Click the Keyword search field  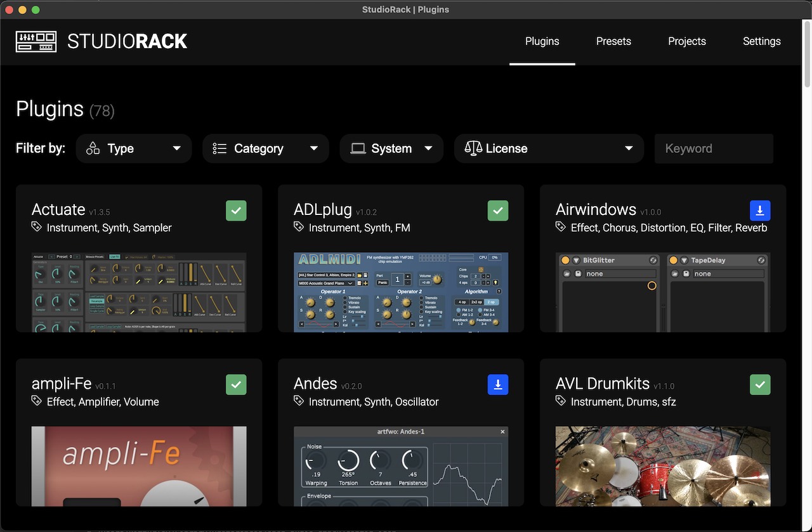pos(714,148)
